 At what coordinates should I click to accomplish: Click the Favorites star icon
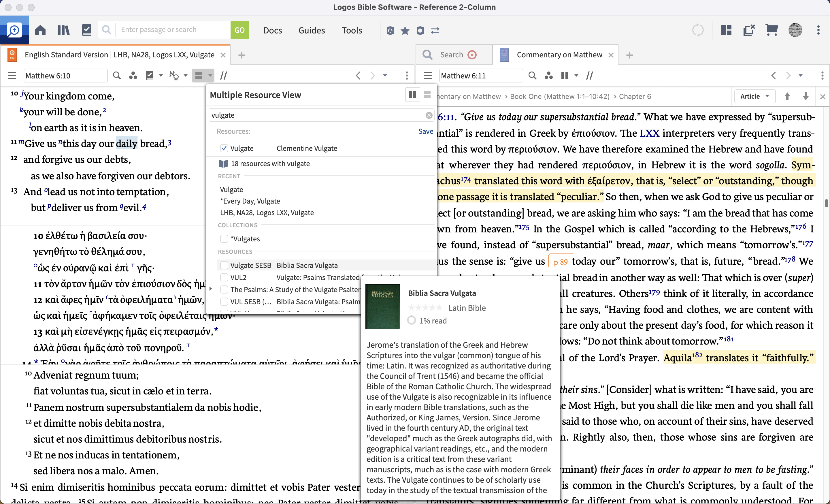405,31
